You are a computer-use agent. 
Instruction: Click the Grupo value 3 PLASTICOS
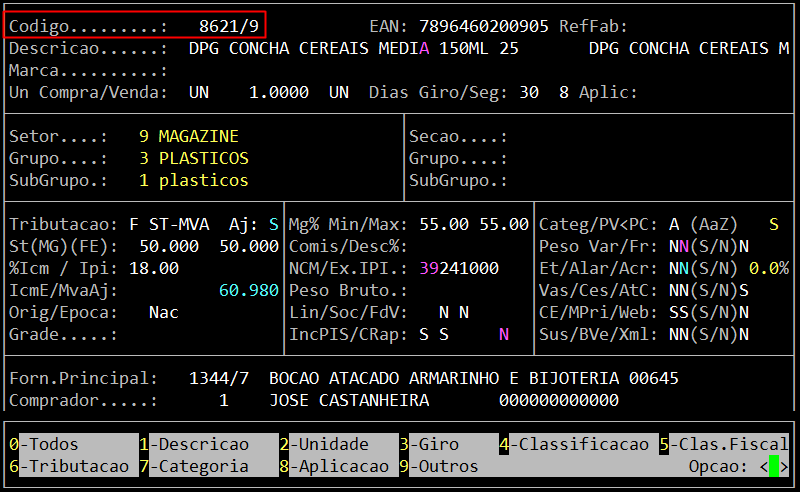[194, 158]
